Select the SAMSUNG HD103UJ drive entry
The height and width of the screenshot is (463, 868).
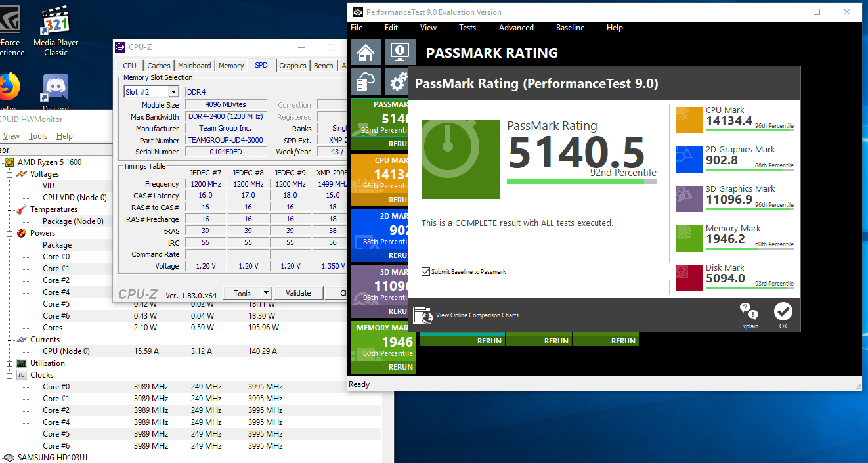(x=49, y=457)
